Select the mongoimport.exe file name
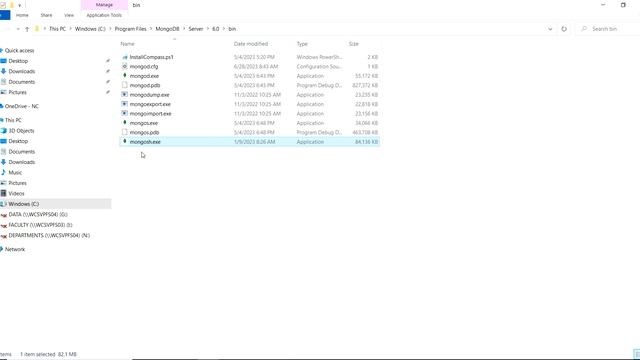 151,113
